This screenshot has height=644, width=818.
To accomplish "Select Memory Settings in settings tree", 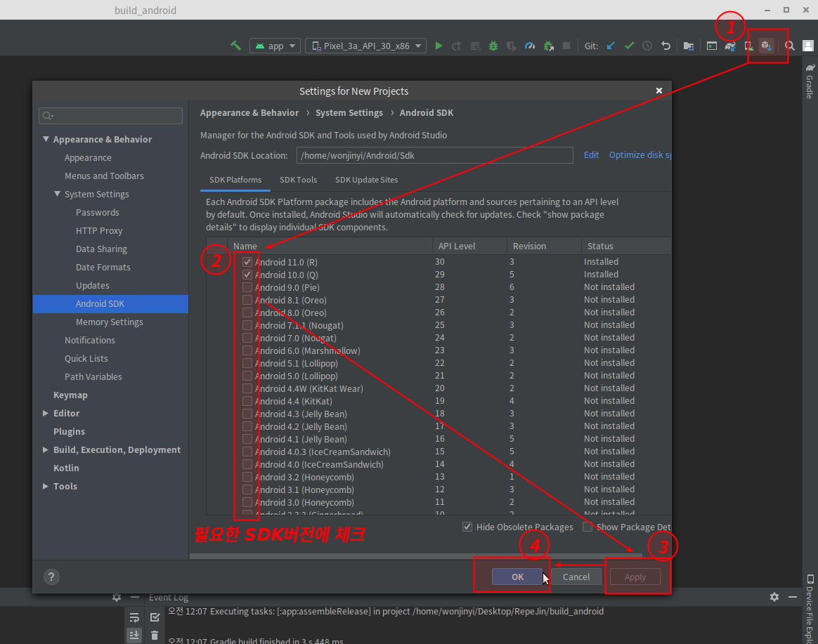I will [x=110, y=322].
